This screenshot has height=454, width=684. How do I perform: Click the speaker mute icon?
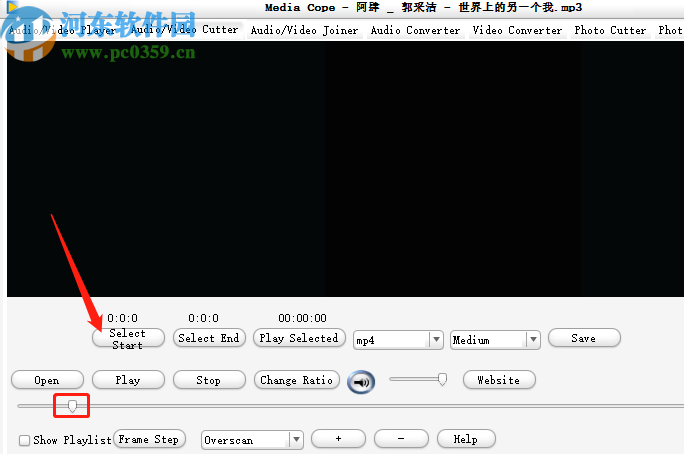[x=361, y=382]
